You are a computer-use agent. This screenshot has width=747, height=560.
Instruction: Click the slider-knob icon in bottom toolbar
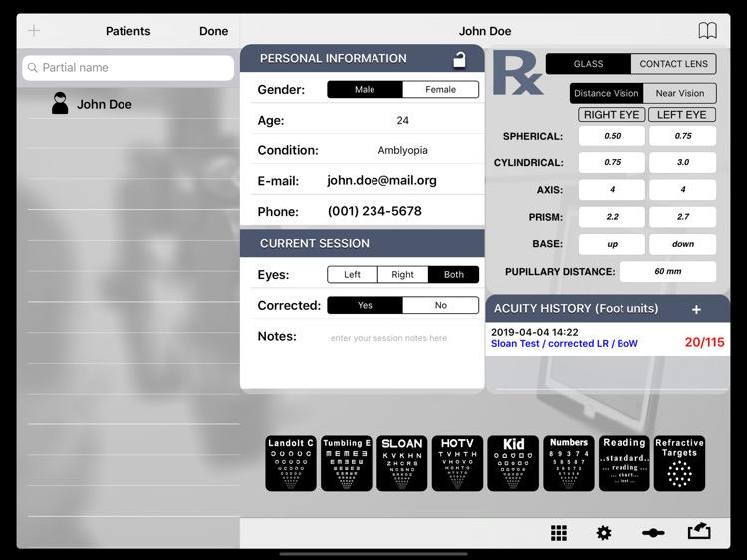pyautogui.click(x=653, y=533)
